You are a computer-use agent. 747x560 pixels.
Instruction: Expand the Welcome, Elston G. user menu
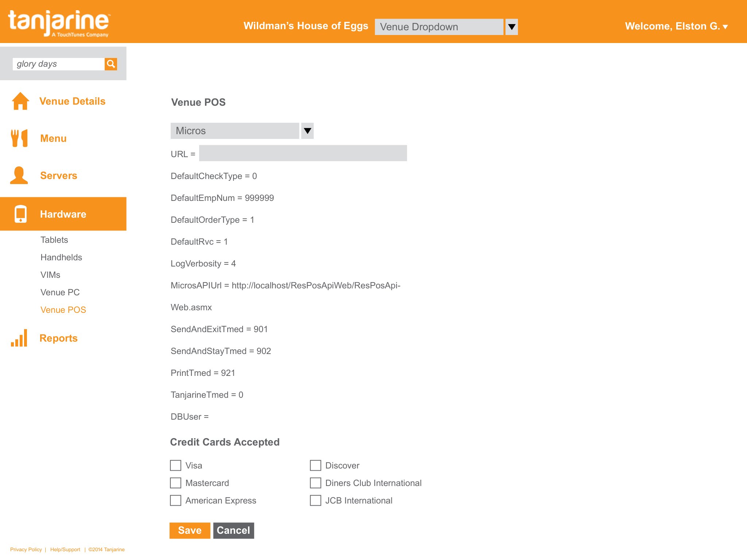pos(677,26)
